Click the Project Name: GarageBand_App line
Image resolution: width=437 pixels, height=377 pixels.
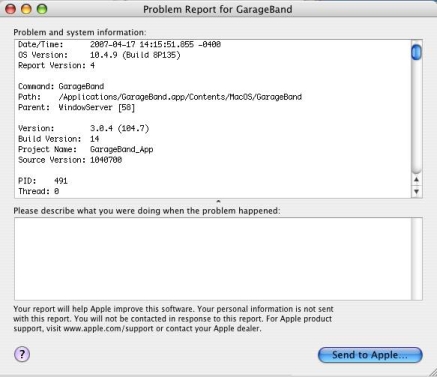coord(86,149)
